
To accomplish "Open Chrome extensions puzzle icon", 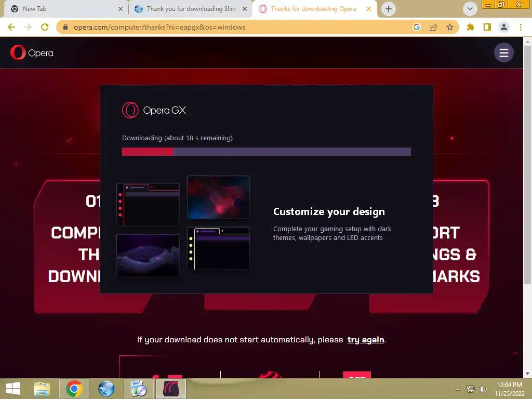I will point(471,27).
